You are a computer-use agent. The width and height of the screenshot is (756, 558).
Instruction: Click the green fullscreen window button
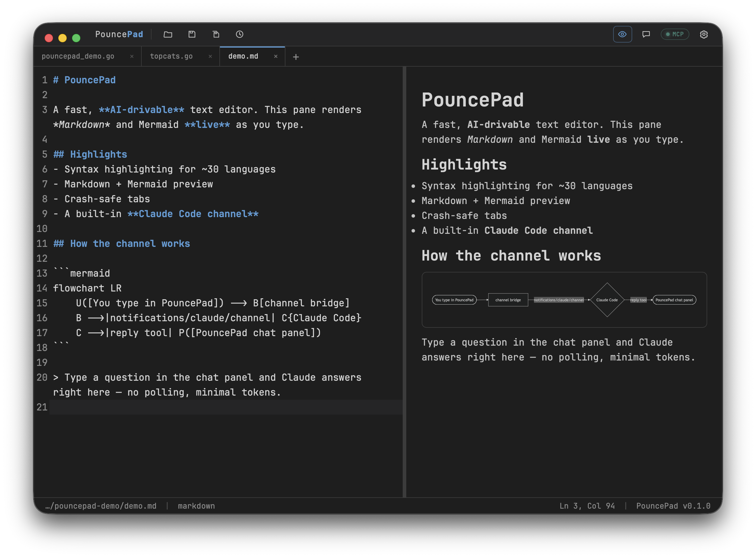coord(76,38)
